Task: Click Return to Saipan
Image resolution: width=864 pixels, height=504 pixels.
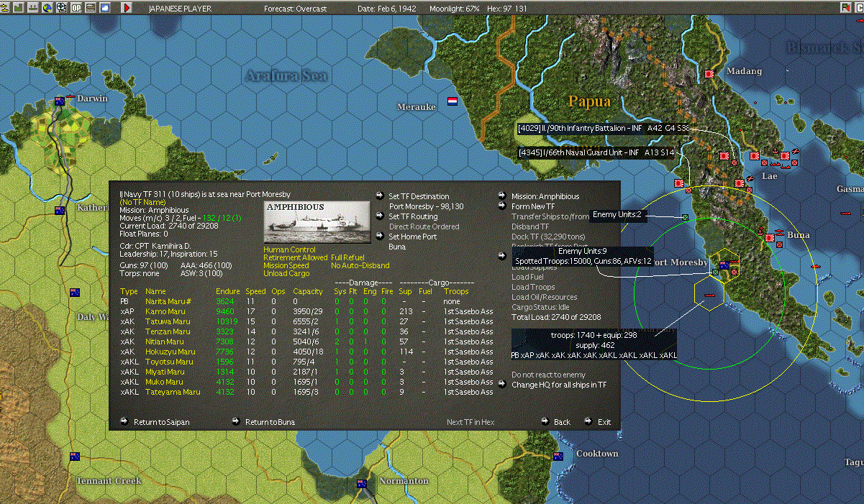Action: pos(162,422)
